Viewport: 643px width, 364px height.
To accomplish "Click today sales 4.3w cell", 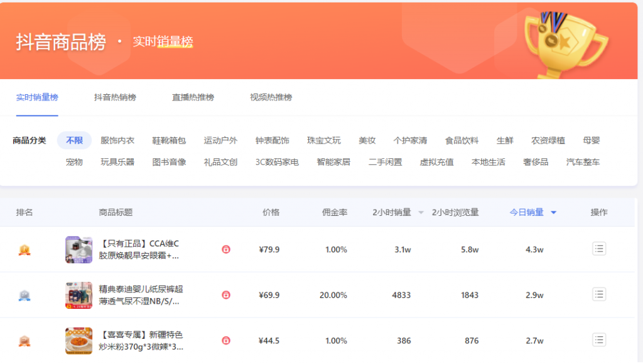I will coord(534,250).
